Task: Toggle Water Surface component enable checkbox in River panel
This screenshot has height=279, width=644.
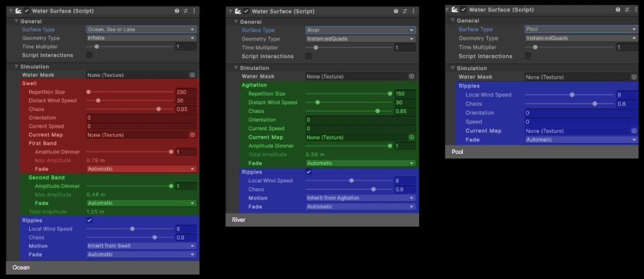Action: (246, 11)
